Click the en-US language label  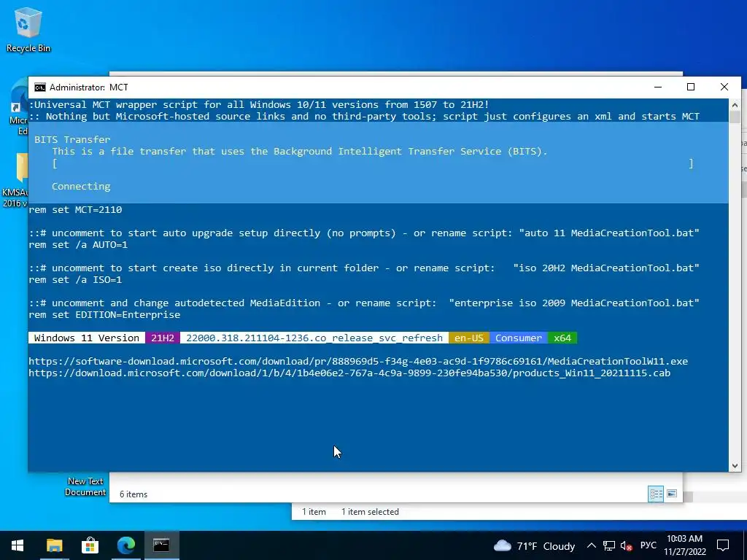[x=469, y=338]
